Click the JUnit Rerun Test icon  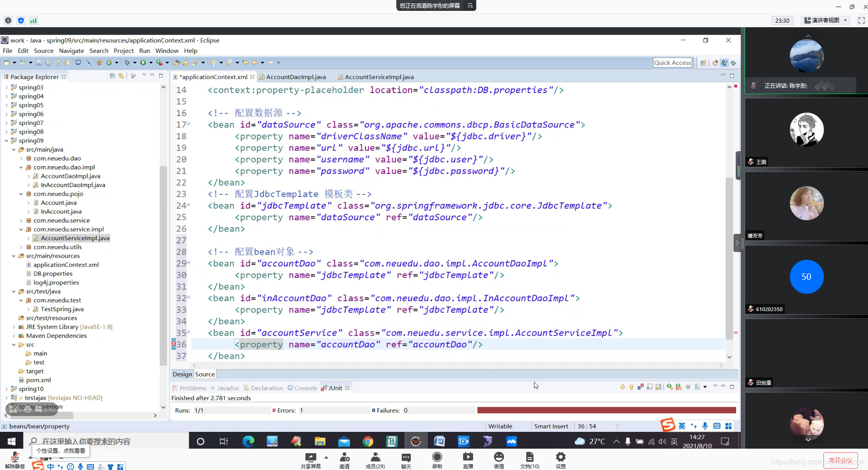click(x=670, y=387)
